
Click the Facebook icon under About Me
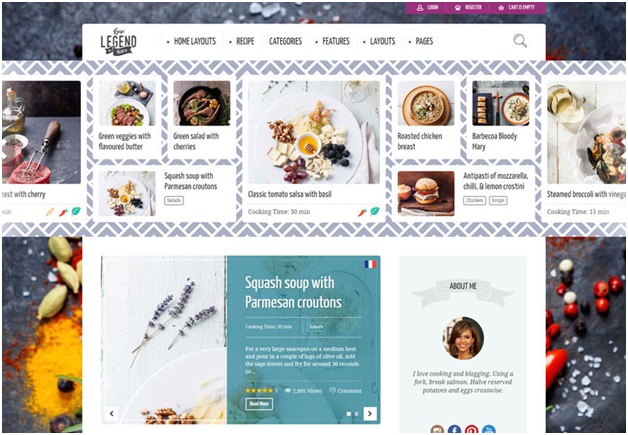click(454, 430)
